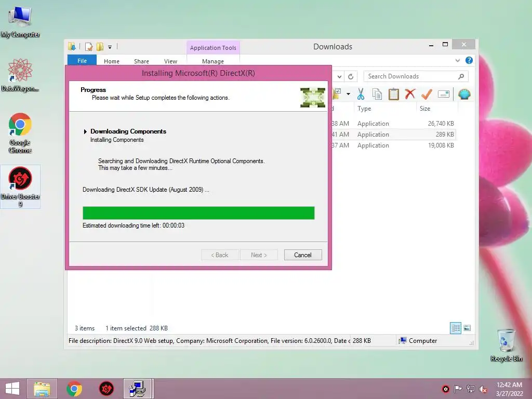Click the Copy icon in toolbar
Screen dimensions: 532x399
(x=377, y=95)
